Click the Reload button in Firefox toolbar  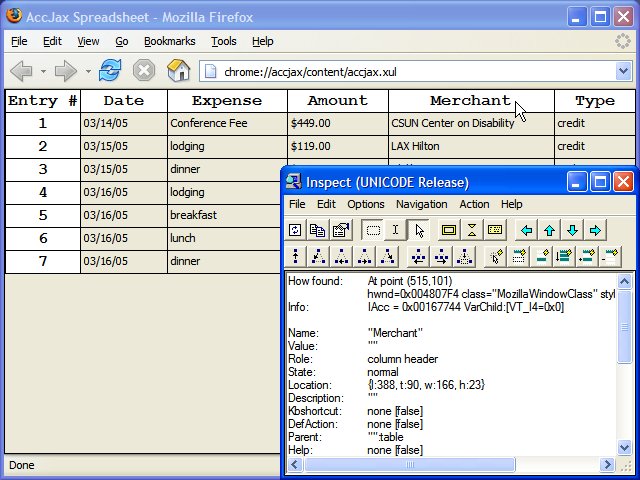tap(110, 70)
